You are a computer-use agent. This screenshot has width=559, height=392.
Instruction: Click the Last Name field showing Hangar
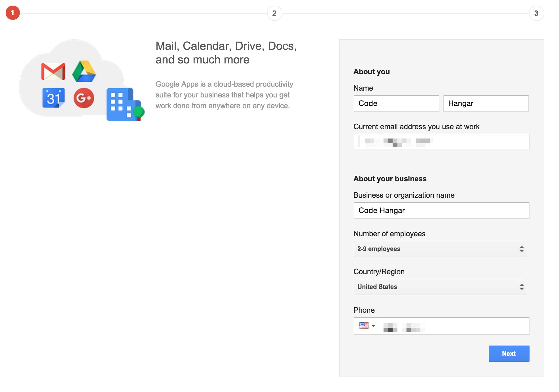(486, 103)
